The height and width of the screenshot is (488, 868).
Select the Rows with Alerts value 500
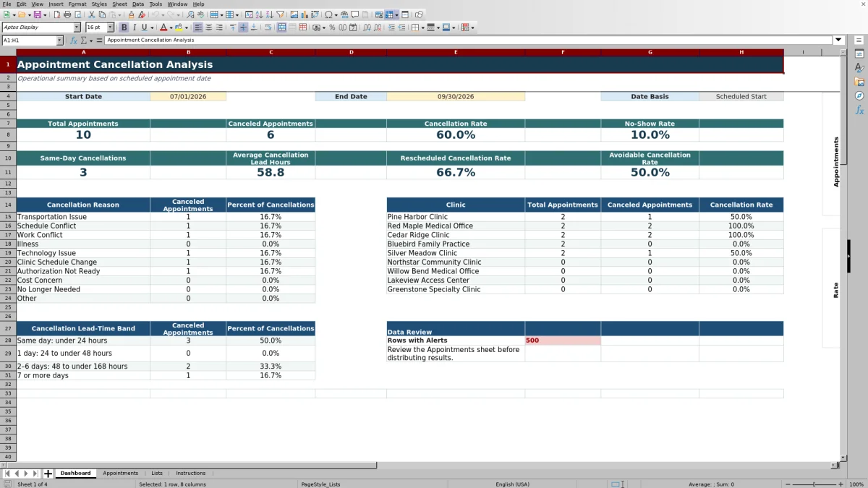coord(563,341)
